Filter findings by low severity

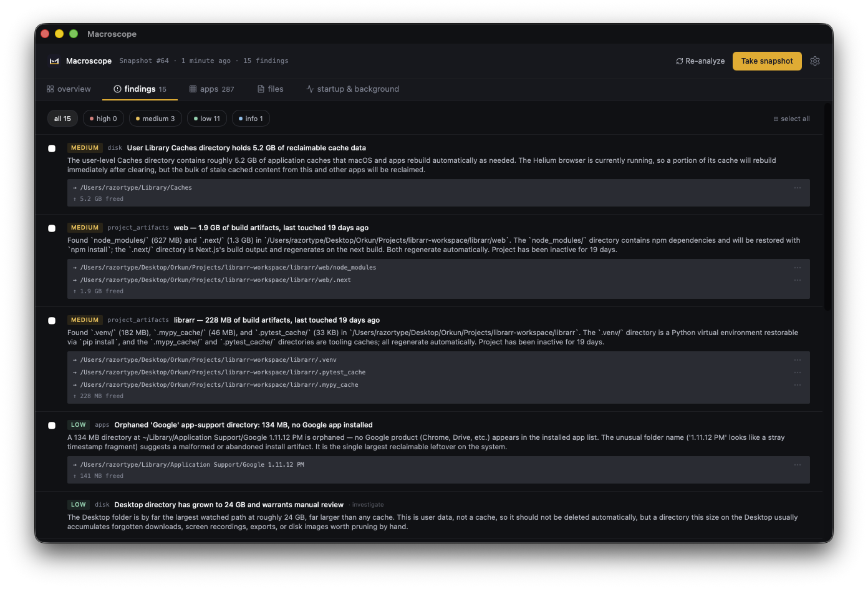pyautogui.click(x=206, y=119)
